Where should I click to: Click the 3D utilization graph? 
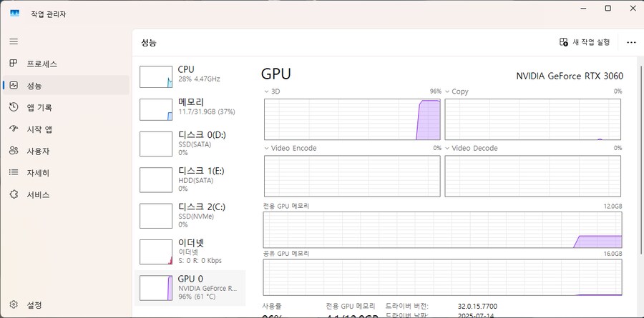352,119
